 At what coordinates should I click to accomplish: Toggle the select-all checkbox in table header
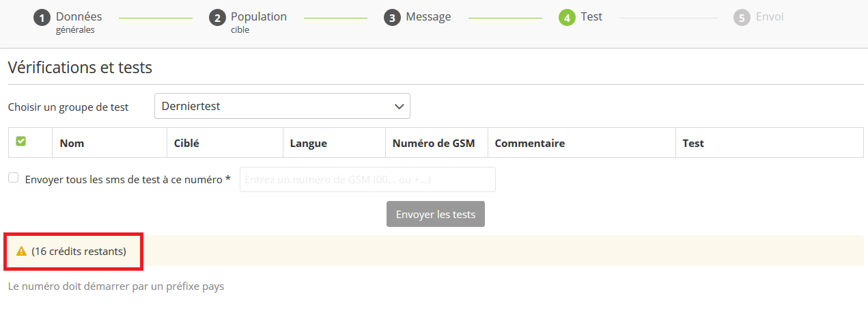(x=21, y=142)
